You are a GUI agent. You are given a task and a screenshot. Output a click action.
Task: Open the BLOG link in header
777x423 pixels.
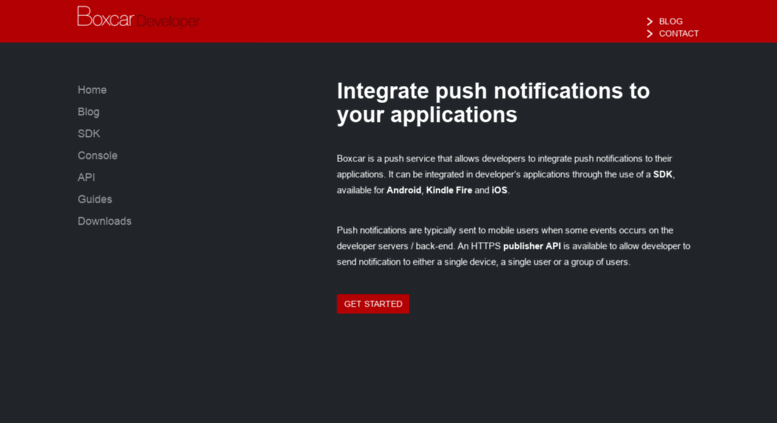point(670,21)
